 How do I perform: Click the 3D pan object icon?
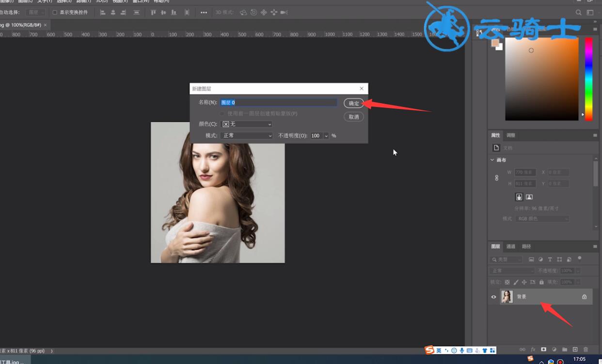tap(264, 12)
